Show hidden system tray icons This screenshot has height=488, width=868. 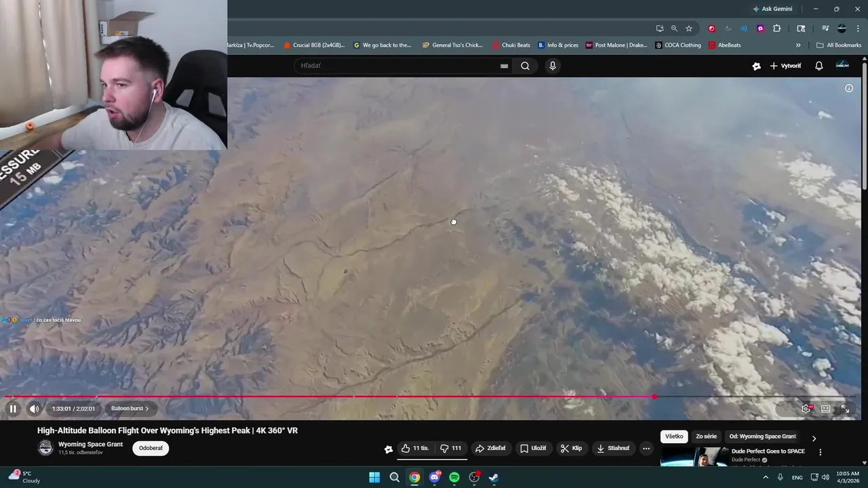point(766,477)
